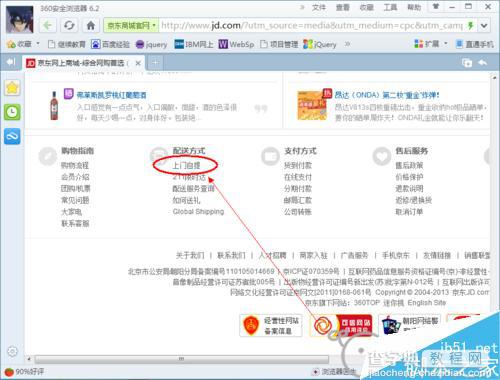Open the 商家入驻 footer link
The width and height of the screenshot is (500, 380).
tap(313, 255)
